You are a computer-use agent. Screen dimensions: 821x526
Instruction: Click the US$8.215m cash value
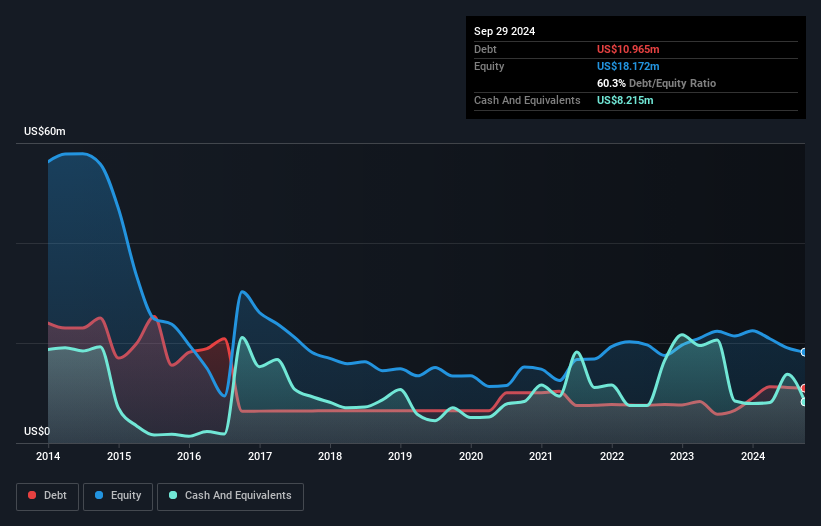[x=625, y=100]
